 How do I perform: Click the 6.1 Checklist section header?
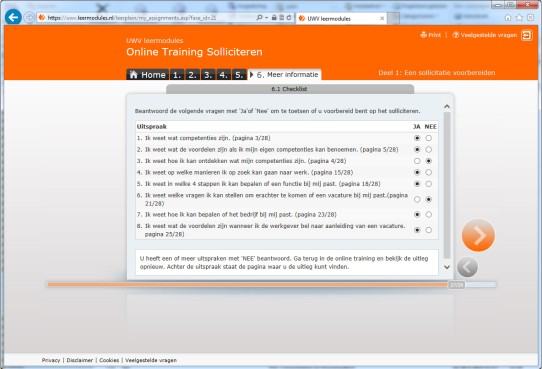290,89
